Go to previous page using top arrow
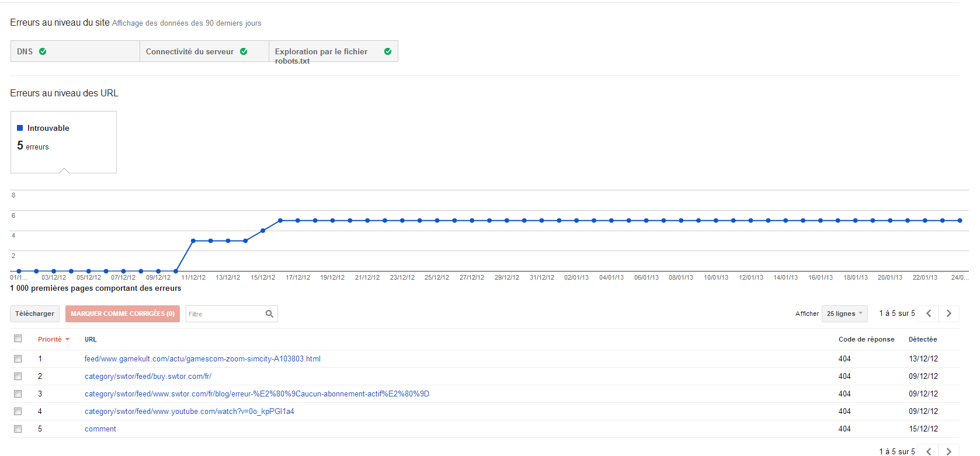 [928, 314]
